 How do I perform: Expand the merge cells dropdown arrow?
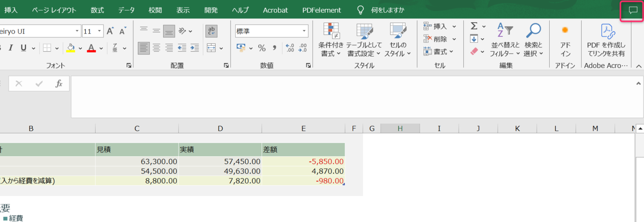(x=221, y=49)
